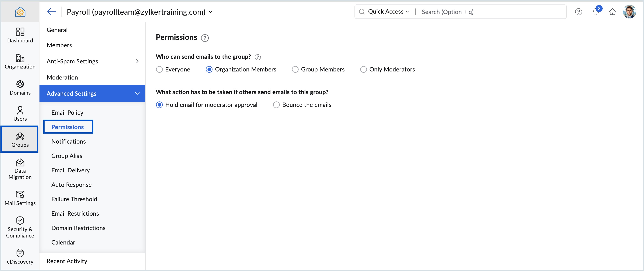The height and width of the screenshot is (271, 644).
Task: Select the Everyone radio option
Action: click(x=159, y=69)
